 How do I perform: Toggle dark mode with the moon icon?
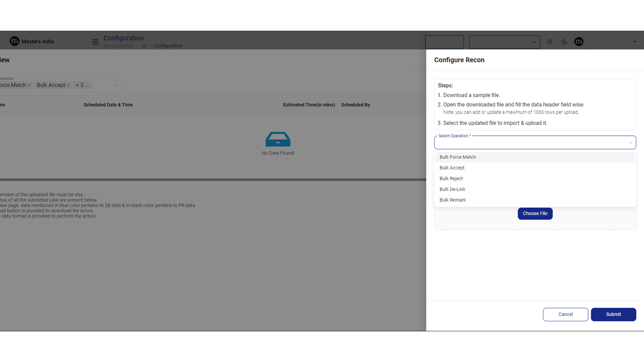coord(565,42)
